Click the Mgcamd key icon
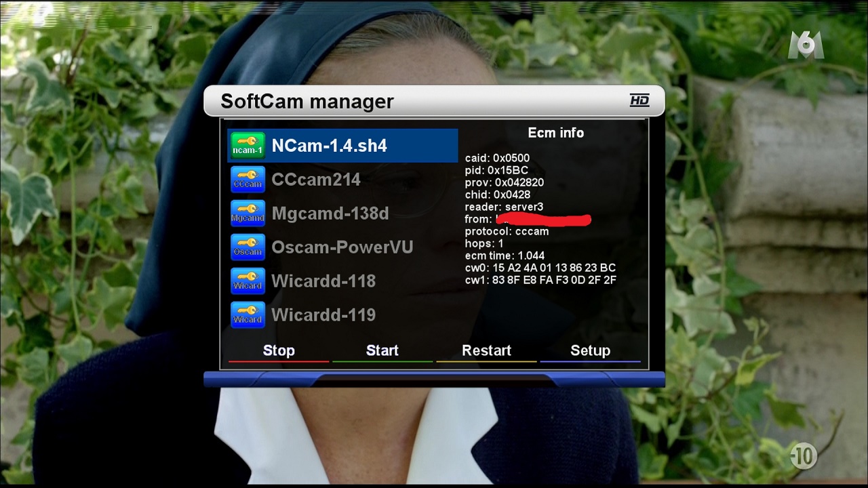 [x=248, y=213]
